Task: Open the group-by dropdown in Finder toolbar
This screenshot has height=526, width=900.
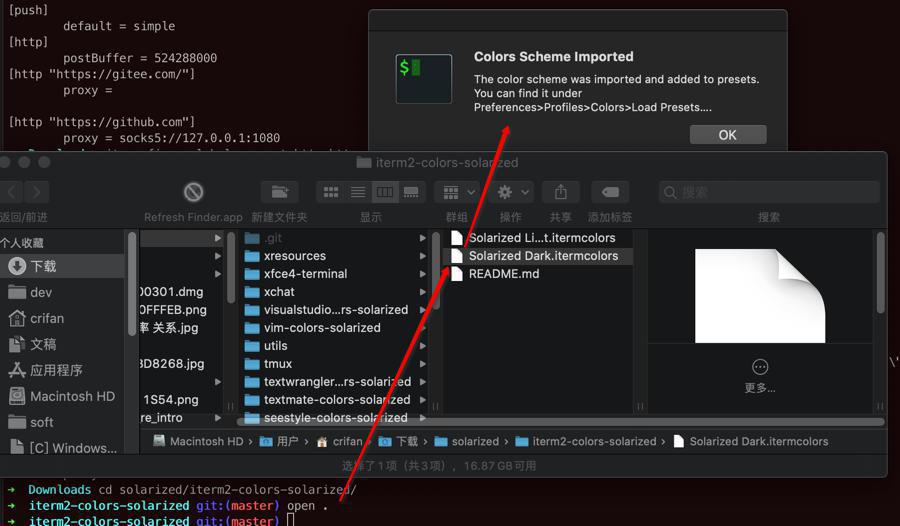Action: (456, 192)
